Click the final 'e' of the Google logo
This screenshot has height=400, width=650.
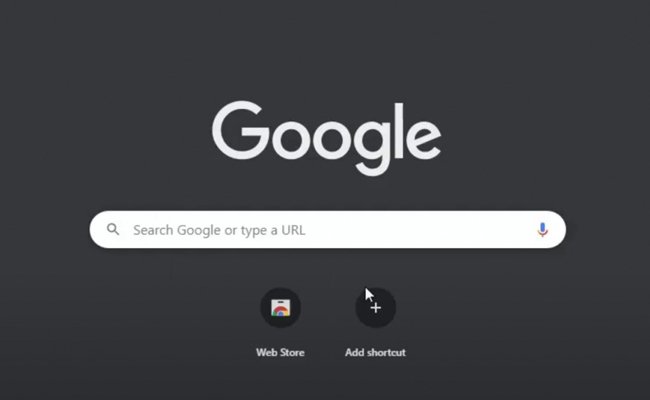pos(423,138)
